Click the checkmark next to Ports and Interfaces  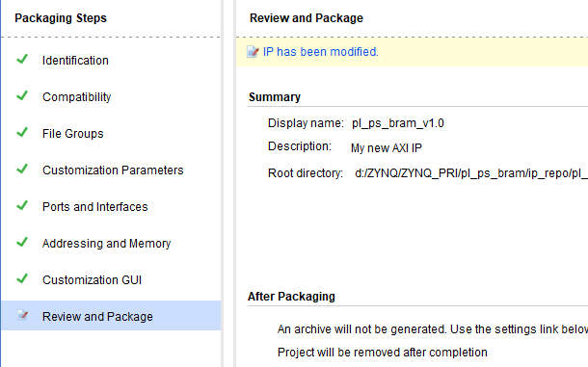tap(22, 205)
